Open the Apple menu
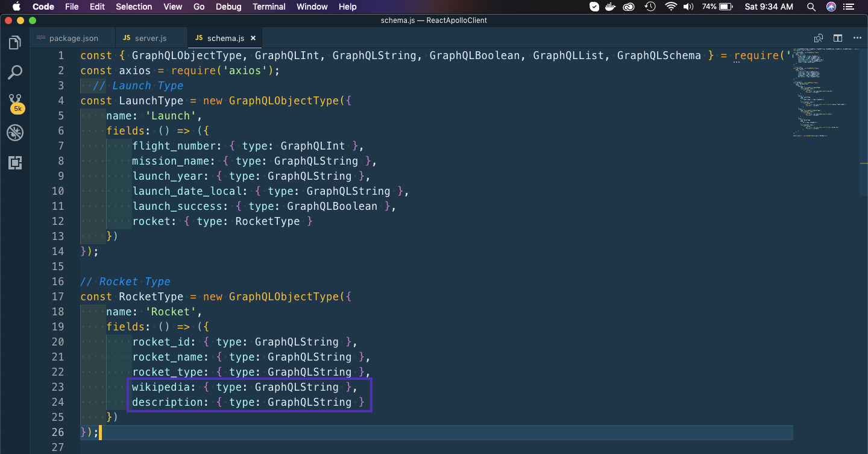Image resolution: width=868 pixels, height=454 pixels. 16,7
